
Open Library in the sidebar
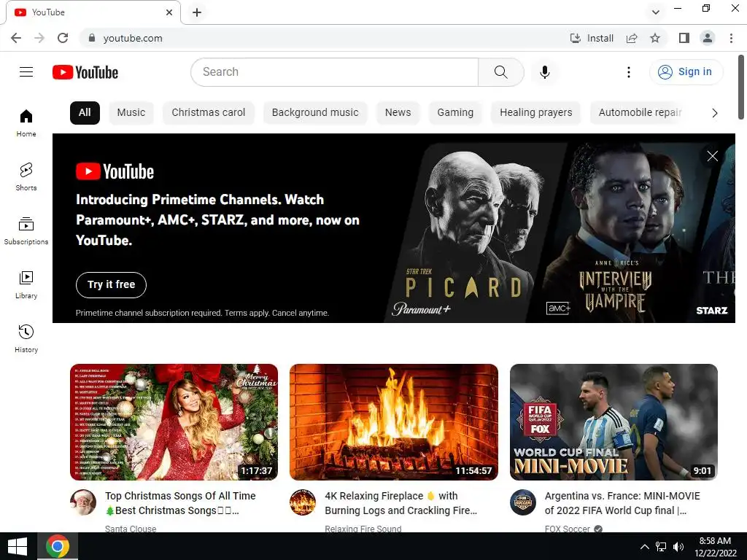coord(26,285)
